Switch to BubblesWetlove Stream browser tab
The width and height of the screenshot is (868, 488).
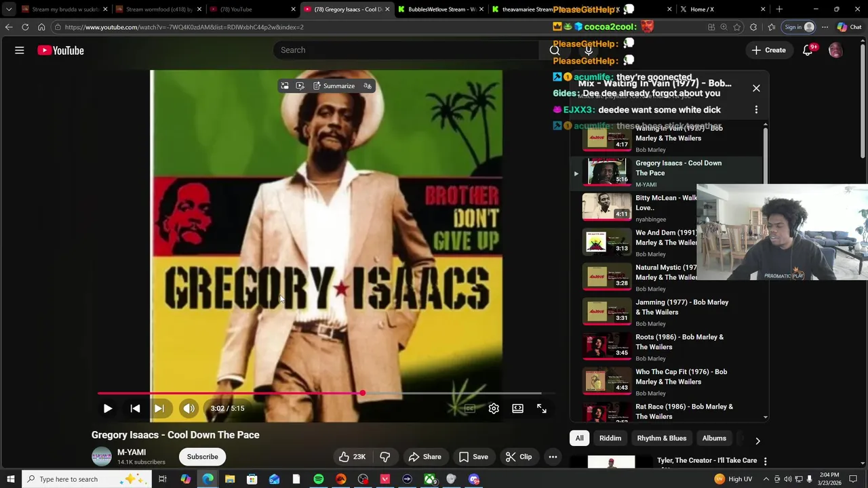(x=439, y=9)
